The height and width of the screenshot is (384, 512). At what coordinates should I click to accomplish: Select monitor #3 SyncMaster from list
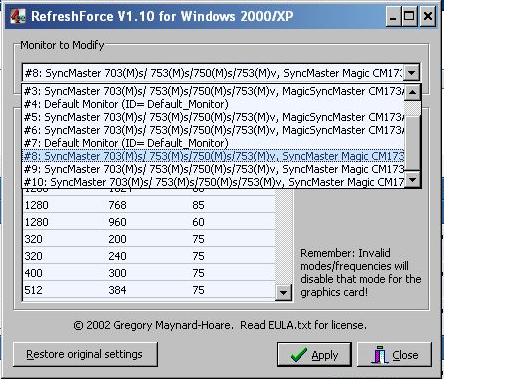(213, 91)
